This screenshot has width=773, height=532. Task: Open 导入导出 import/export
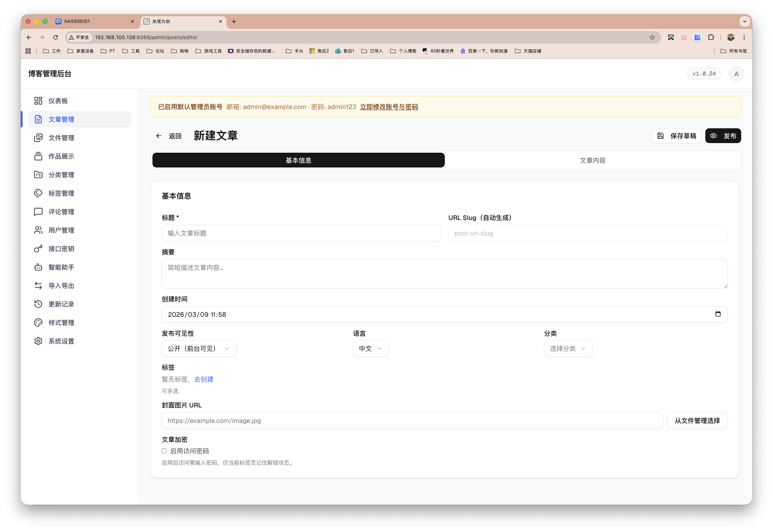tap(61, 285)
